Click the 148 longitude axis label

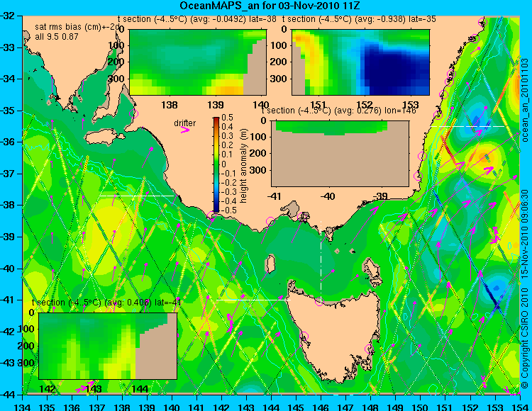click(371, 407)
